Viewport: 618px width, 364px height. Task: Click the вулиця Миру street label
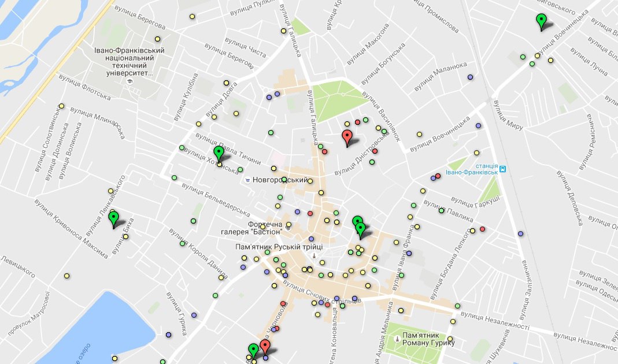point(508,116)
